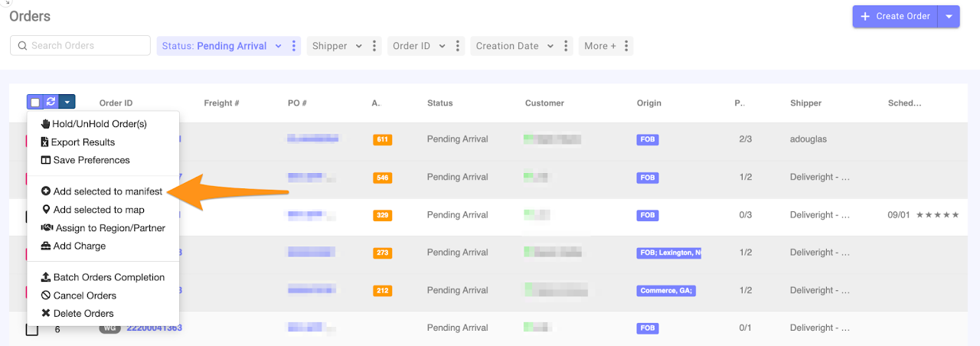Click the 'FOB; Lexington' origin tag
This screenshot has width=980, height=346.
pyautogui.click(x=668, y=253)
